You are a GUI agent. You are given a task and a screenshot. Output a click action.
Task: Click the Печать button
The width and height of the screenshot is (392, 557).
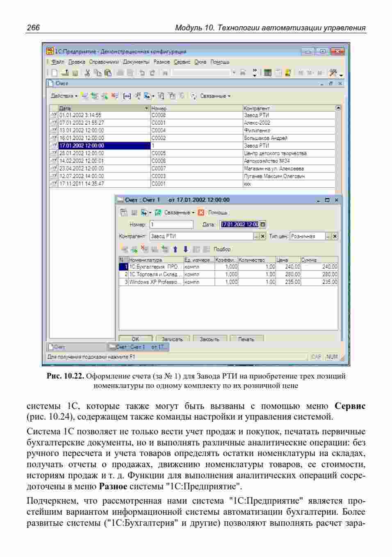246,339
